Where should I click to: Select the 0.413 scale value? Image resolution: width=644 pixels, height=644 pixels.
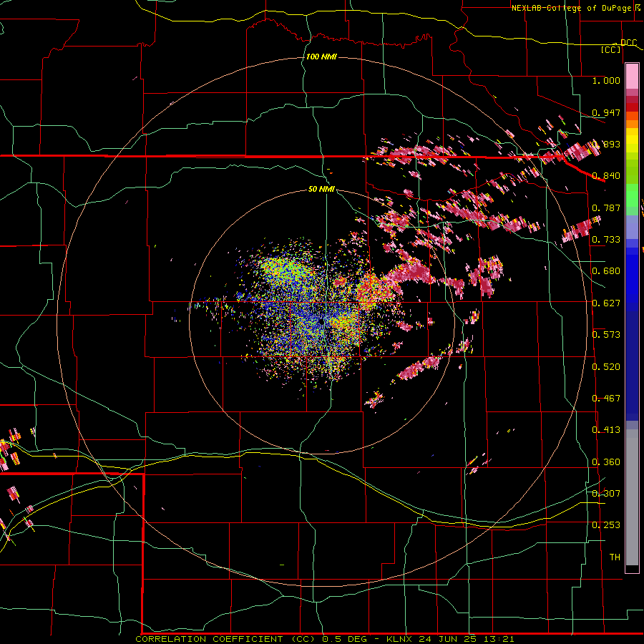[606, 430]
